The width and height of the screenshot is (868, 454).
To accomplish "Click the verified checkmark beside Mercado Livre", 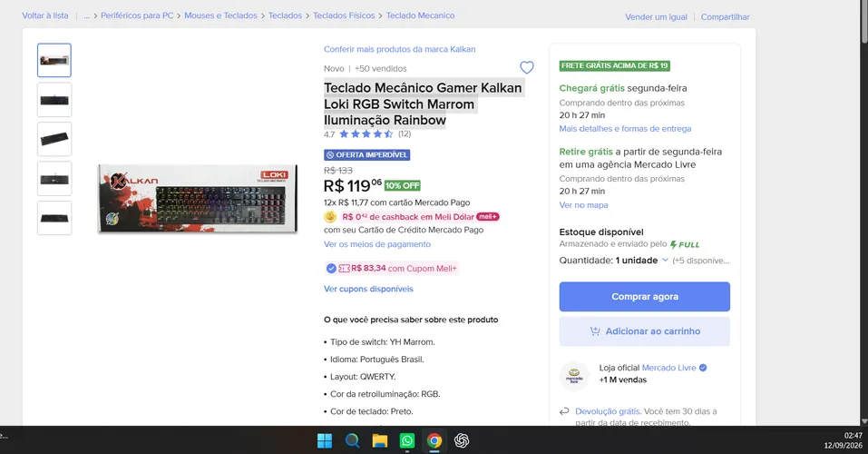I will tap(703, 368).
